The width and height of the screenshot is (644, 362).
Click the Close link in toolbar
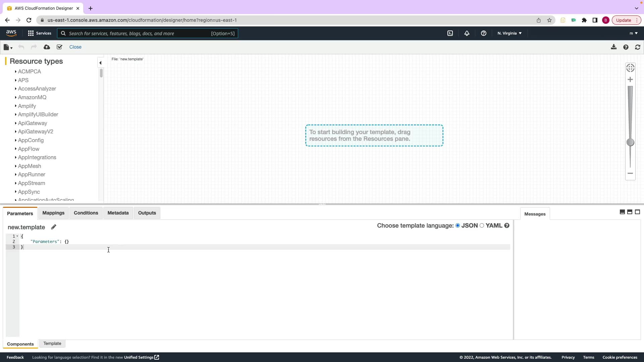tap(75, 47)
